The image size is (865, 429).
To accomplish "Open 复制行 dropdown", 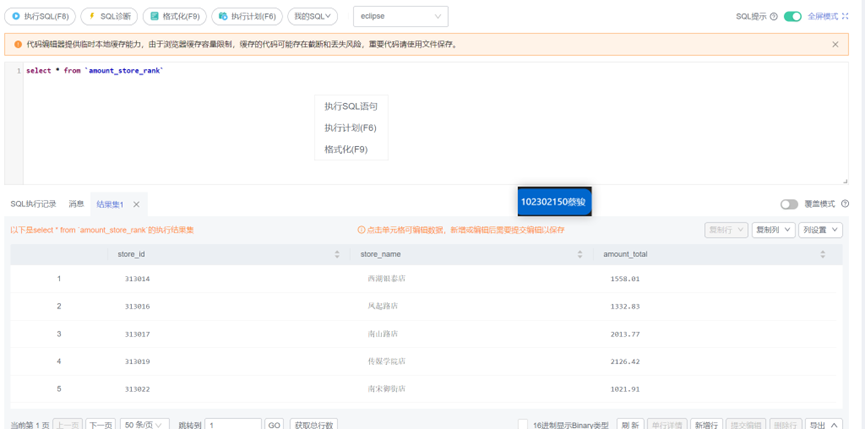I will coord(726,230).
